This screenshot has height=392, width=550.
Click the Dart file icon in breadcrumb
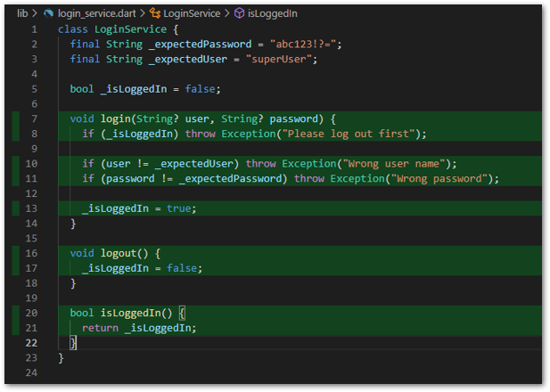click(49, 13)
